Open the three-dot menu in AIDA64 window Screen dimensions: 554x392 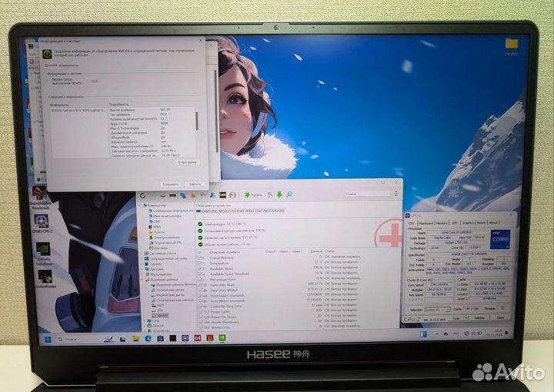395,194
